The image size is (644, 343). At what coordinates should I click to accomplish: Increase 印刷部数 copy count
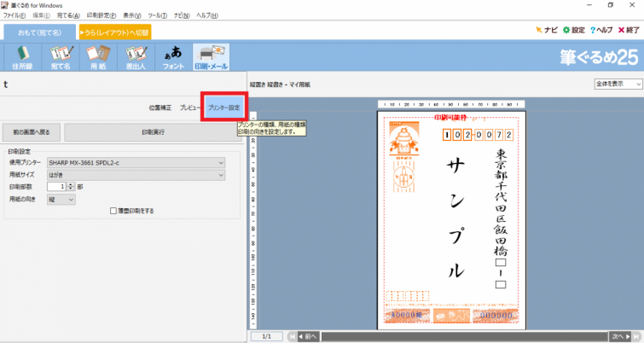pos(71,184)
